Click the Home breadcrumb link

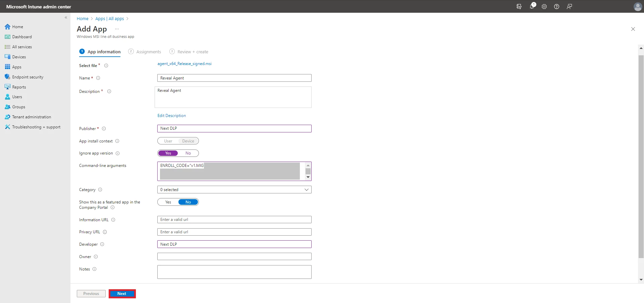pyautogui.click(x=83, y=19)
